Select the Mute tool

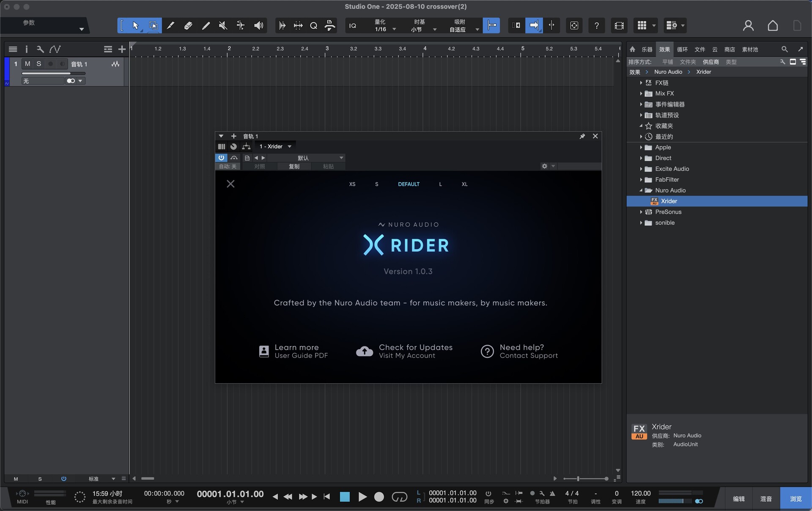(223, 26)
